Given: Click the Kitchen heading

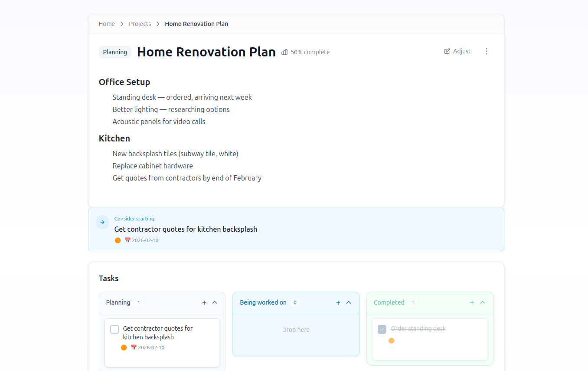Looking at the screenshot, I should pyautogui.click(x=114, y=138).
